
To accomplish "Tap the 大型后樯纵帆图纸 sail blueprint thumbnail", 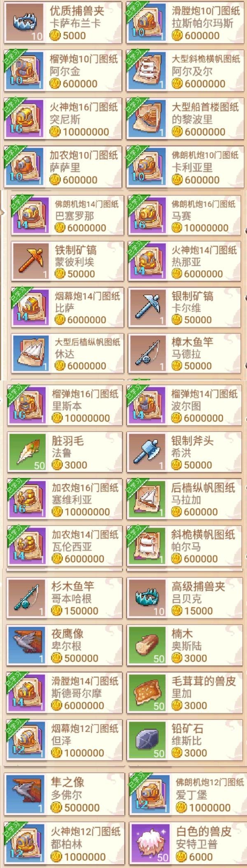I will pos(31,353).
